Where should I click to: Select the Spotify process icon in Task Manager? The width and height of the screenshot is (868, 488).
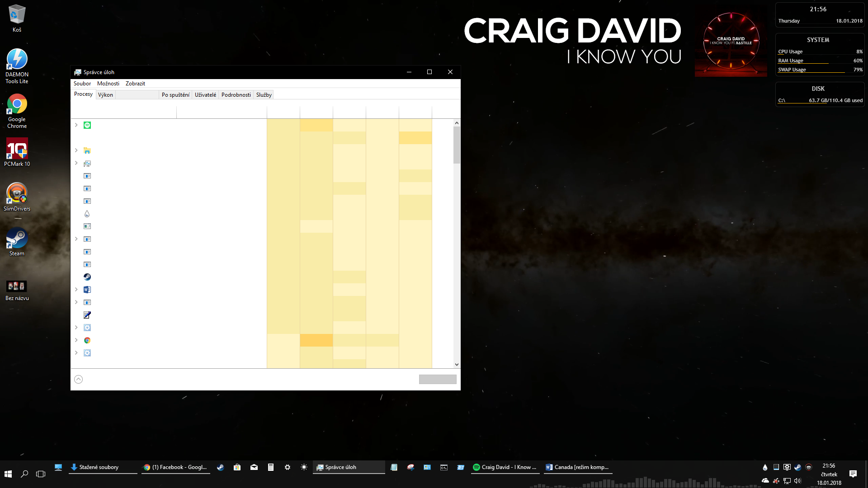87,125
